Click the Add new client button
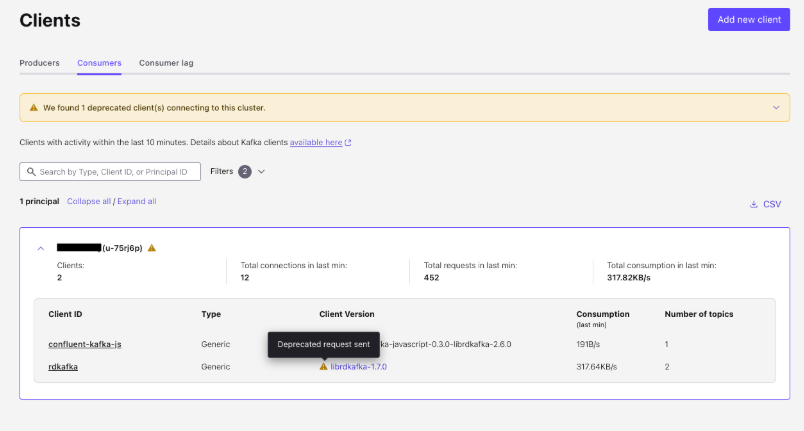 click(x=748, y=20)
